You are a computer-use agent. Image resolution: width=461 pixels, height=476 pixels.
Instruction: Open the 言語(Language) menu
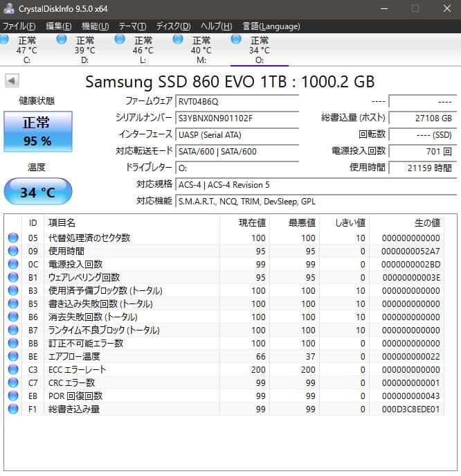click(x=271, y=26)
